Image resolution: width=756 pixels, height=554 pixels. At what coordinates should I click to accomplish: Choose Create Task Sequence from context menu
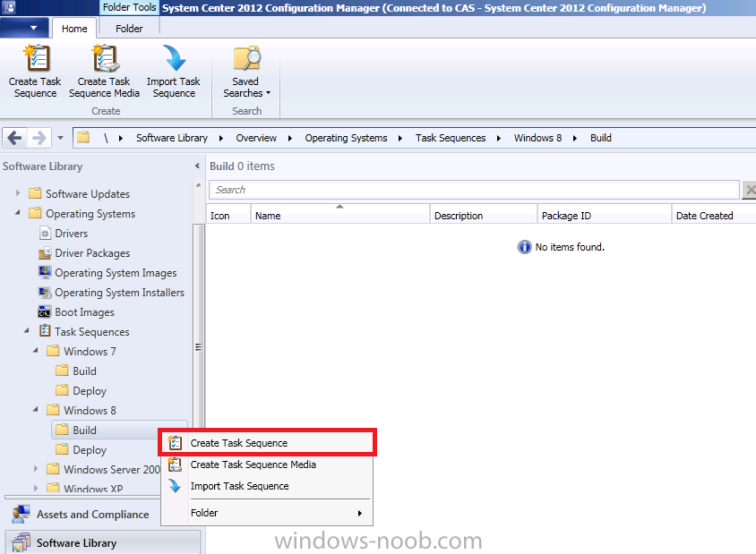tap(267, 443)
